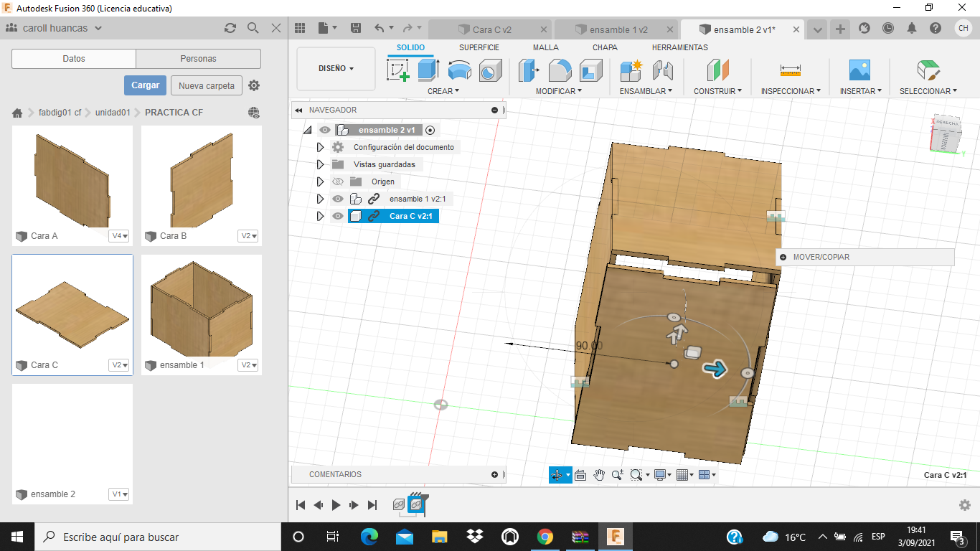Toggle visibility of Cara C v2:1
The height and width of the screenshot is (551, 980).
click(338, 216)
